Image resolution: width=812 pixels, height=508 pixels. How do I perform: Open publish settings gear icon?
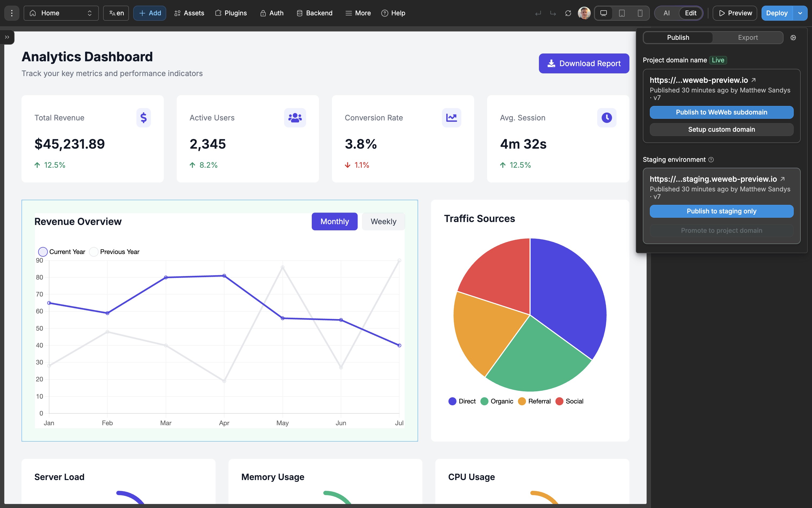point(793,38)
